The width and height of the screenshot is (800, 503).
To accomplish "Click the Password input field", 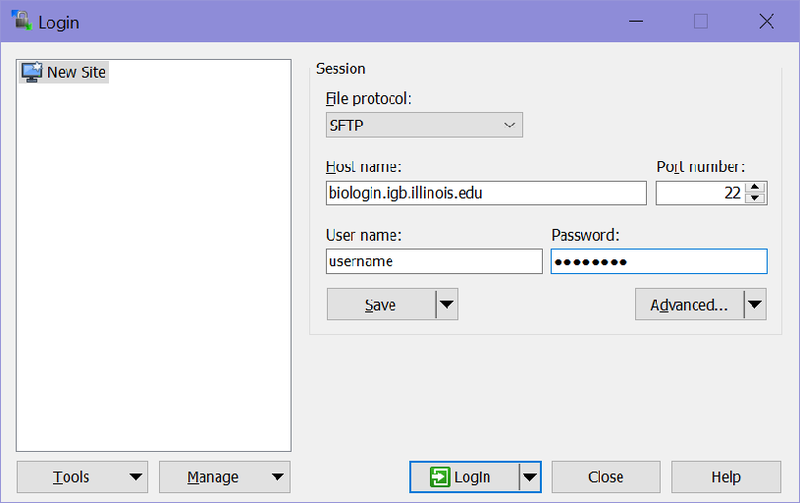I will pos(659,261).
